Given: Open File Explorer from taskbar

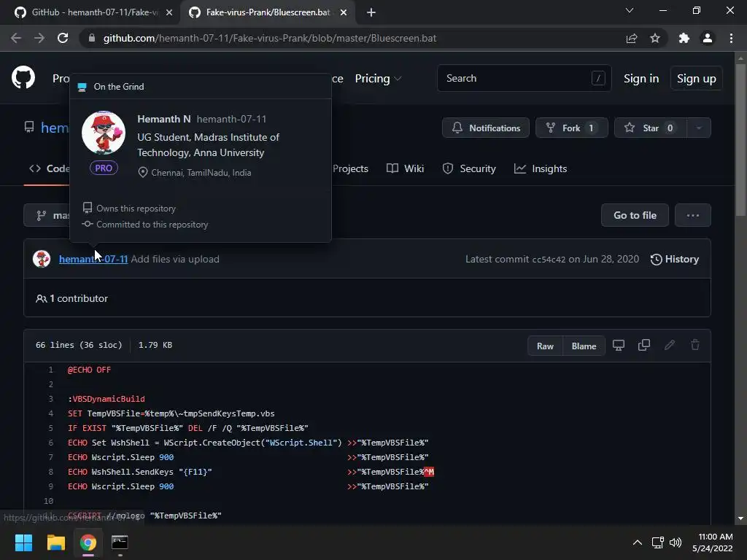Looking at the screenshot, I should [x=55, y=542].
